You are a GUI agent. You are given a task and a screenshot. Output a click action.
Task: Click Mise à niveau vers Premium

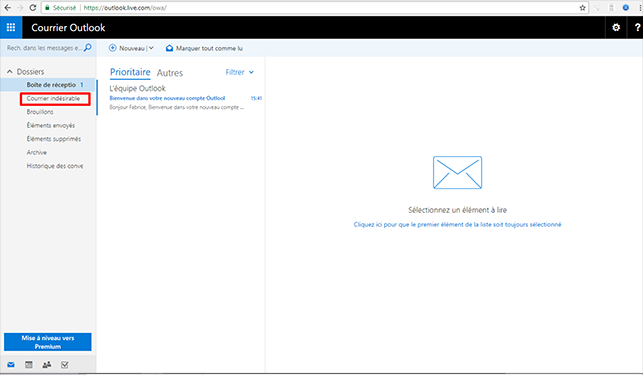48,342
